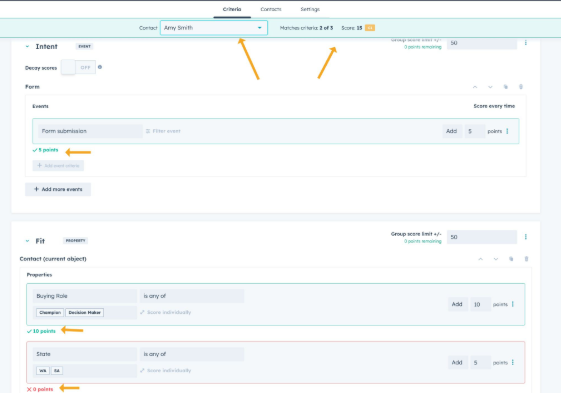Screen dimensions: 561x393
Task: Open the Form submission event selector
Action: [x=90, y=131]
